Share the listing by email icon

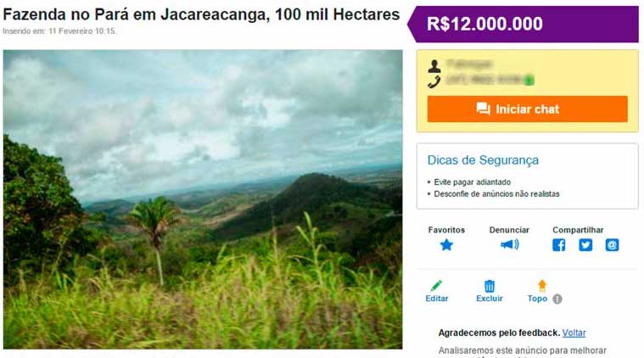(612, 245)
